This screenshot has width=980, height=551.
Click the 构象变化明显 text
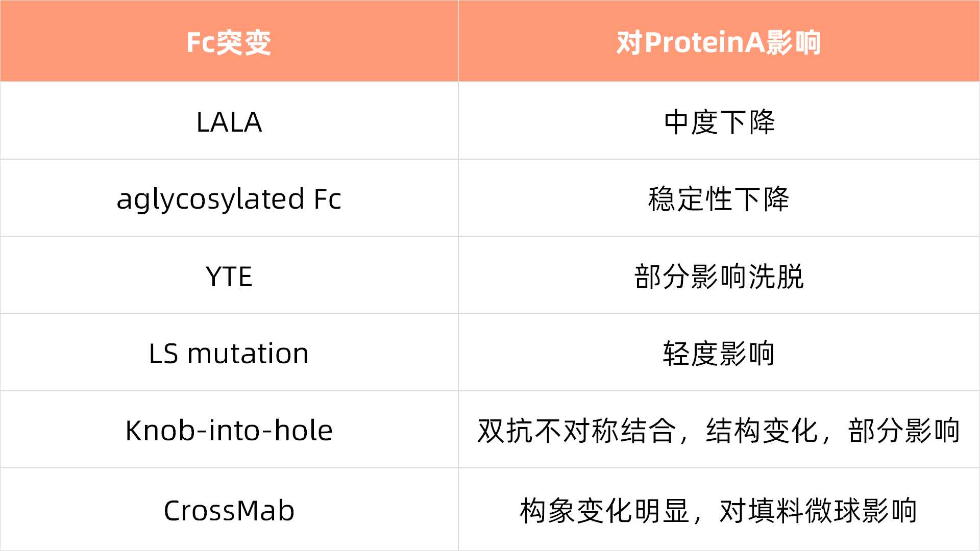coord(605,511)
